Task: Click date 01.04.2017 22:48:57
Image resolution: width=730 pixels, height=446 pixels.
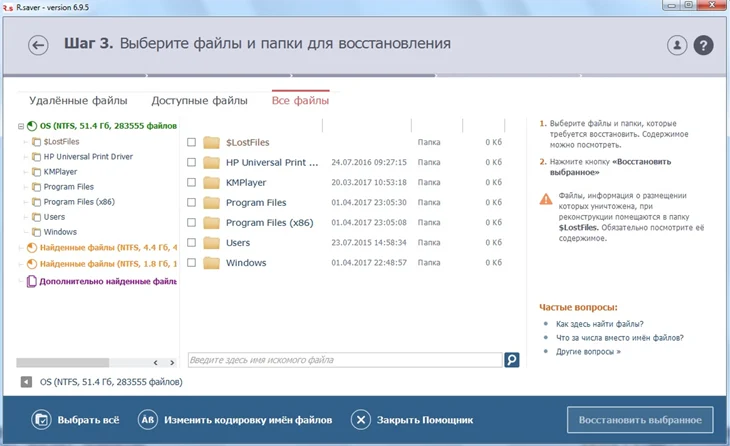Action: [369, 262]
